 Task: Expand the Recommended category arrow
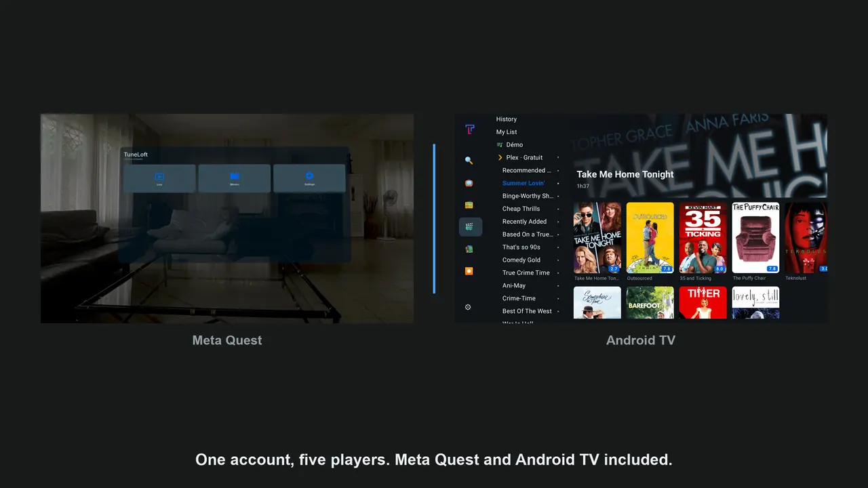tap(558, 170)
